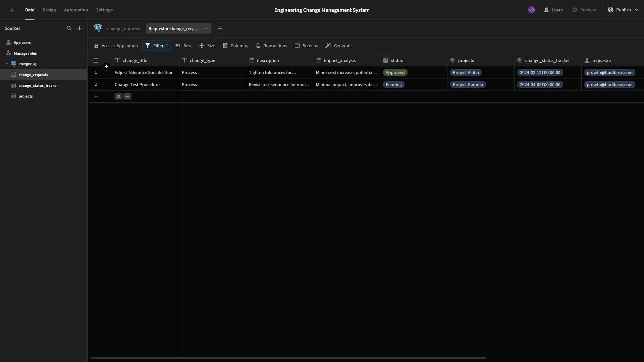644x362 pixels.
Task: Open the Data tab
Action: coord(30,10)
